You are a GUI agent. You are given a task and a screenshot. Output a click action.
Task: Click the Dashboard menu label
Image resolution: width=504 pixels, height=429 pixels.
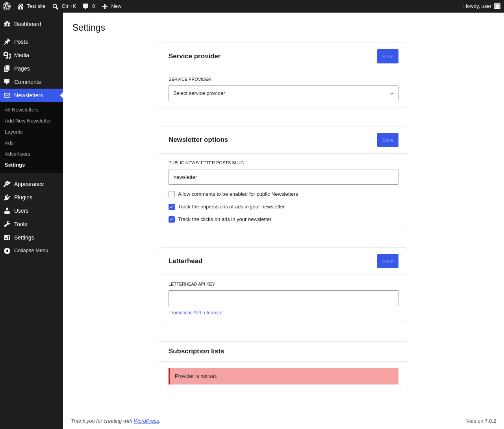coord(28,24)
